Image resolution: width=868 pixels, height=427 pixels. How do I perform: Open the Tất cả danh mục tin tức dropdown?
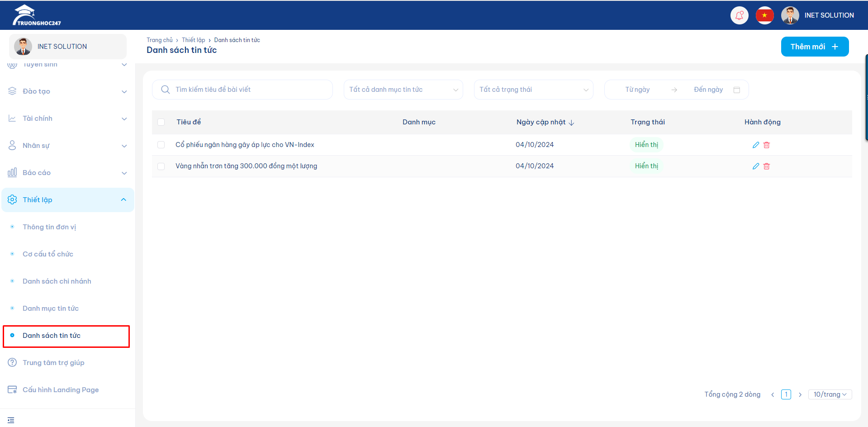pos(403,90)
